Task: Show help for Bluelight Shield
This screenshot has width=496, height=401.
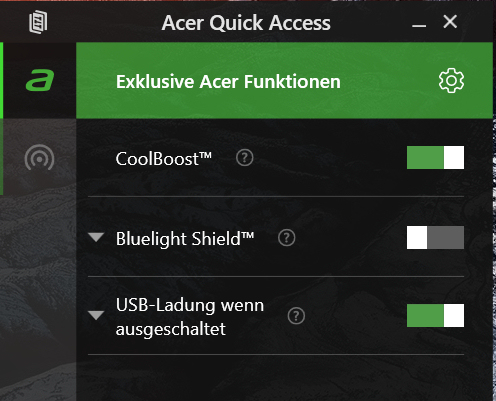Action: 287,238
